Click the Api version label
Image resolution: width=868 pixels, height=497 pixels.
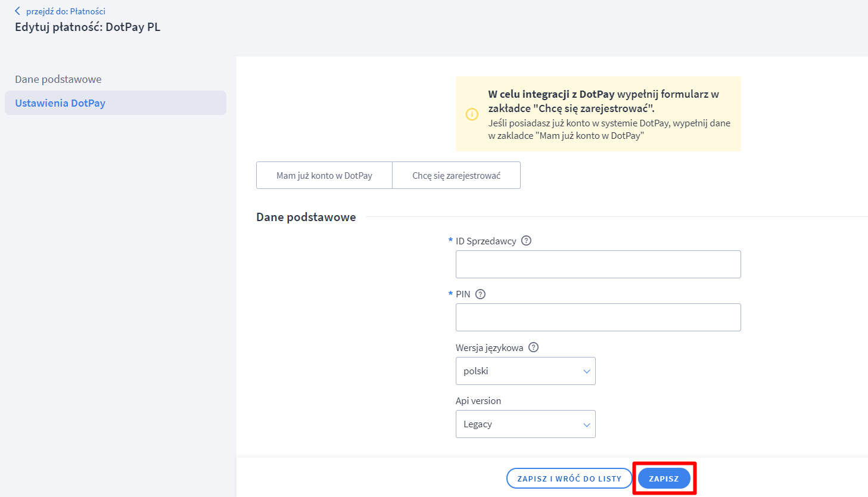click(478, 400)
